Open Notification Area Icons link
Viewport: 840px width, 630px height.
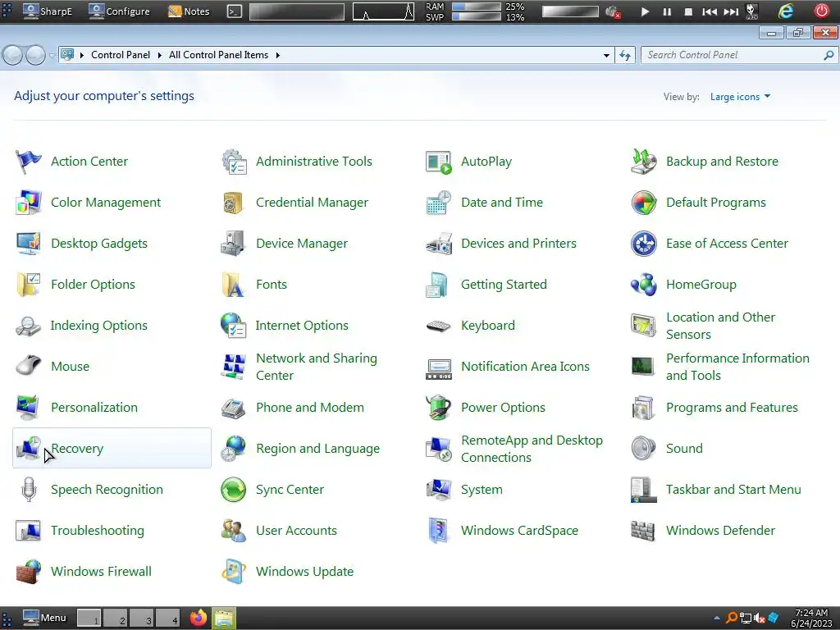pos(525,367)
